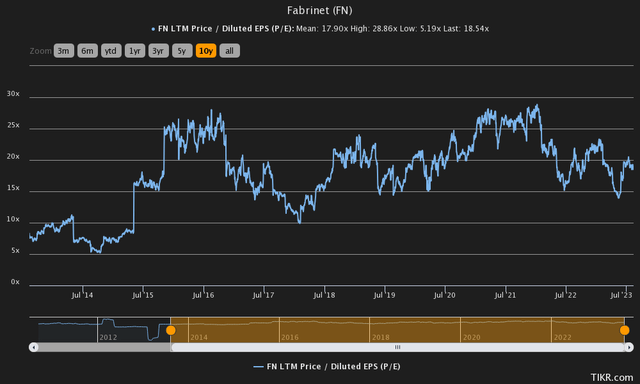Pick the 5y zoom range
Image resolution: width=640 pixels, height=384 pixels.
point(182,51)
